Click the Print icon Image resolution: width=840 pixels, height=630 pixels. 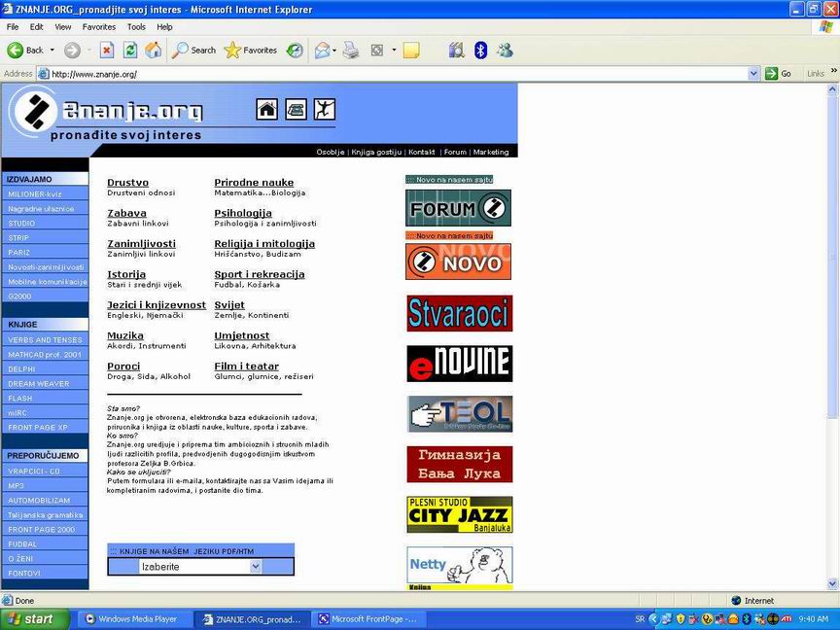pyautogui.click(x=351, y=51)
